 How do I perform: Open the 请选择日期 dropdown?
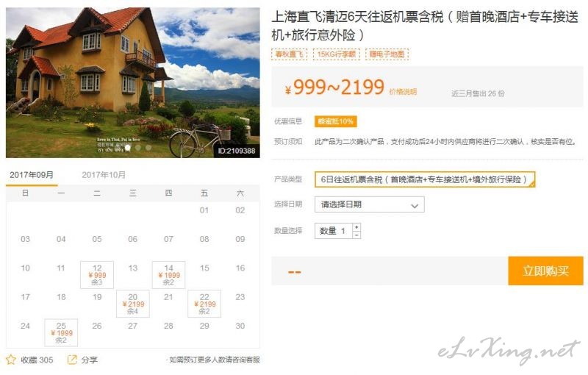[x=370, y=204]
